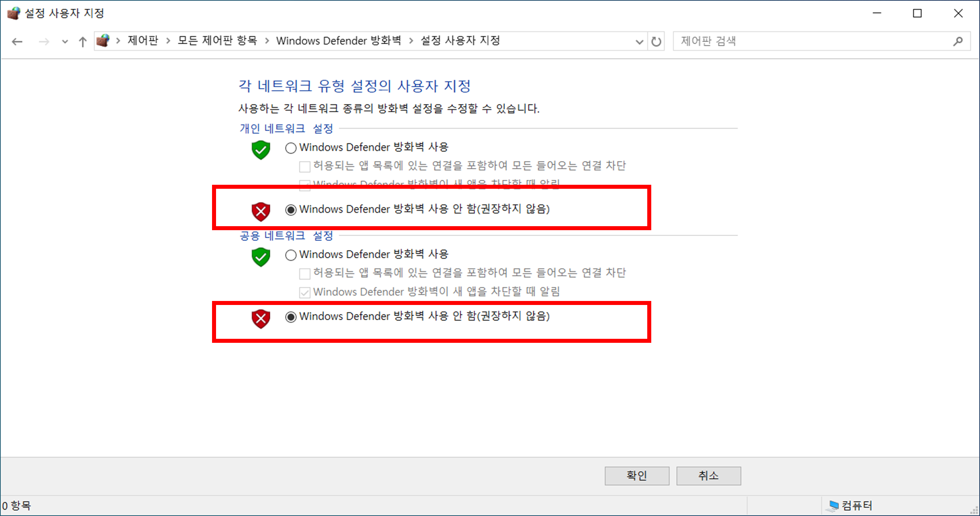Click red shield under public network settings

(261, 319)
